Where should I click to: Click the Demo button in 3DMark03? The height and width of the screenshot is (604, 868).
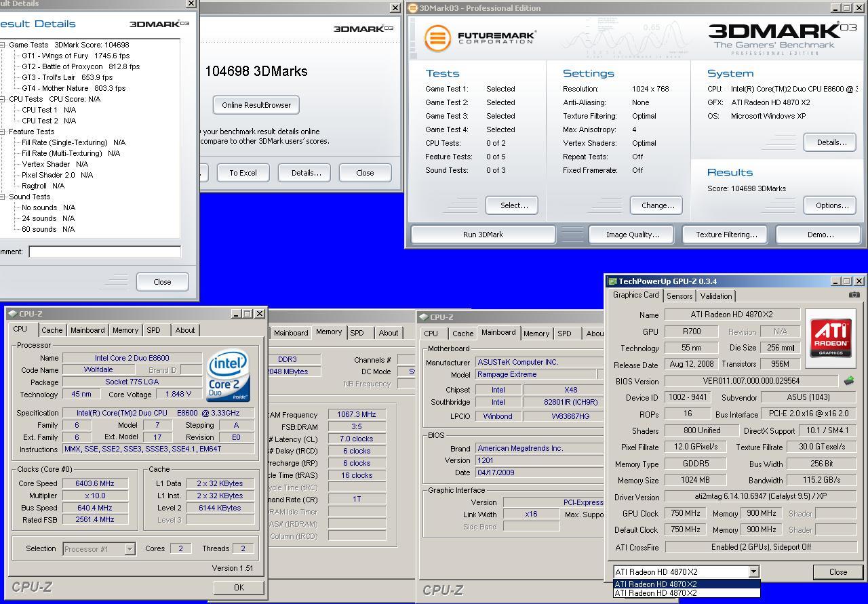(820, 235)
